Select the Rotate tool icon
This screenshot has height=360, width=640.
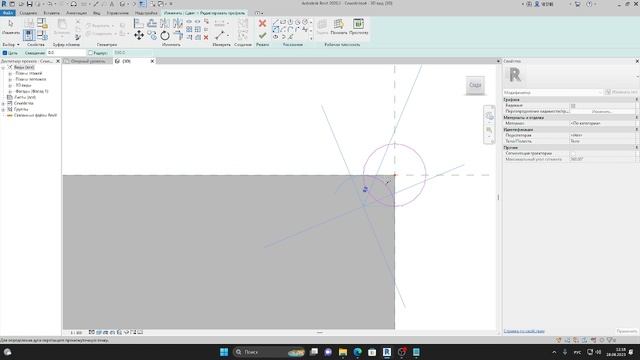click(x=165, y=36)
